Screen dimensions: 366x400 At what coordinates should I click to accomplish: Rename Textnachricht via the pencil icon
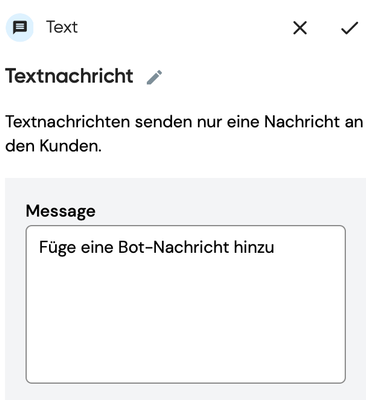pyautogui.click(x=154, y=77)
